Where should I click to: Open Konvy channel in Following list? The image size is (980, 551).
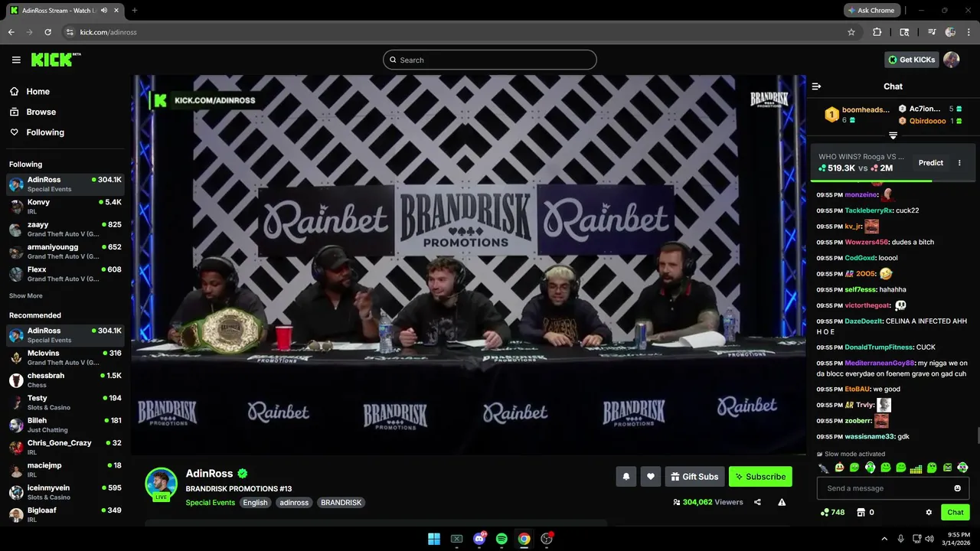(65, 207)
